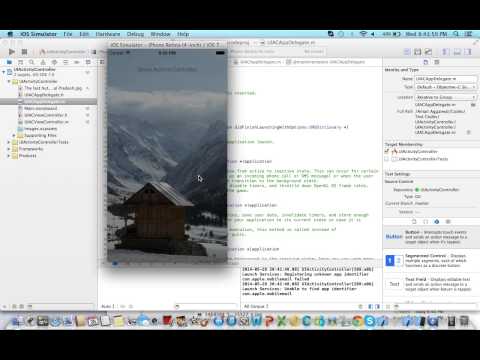Show the Code Snippet library

(x=426, y=222)
